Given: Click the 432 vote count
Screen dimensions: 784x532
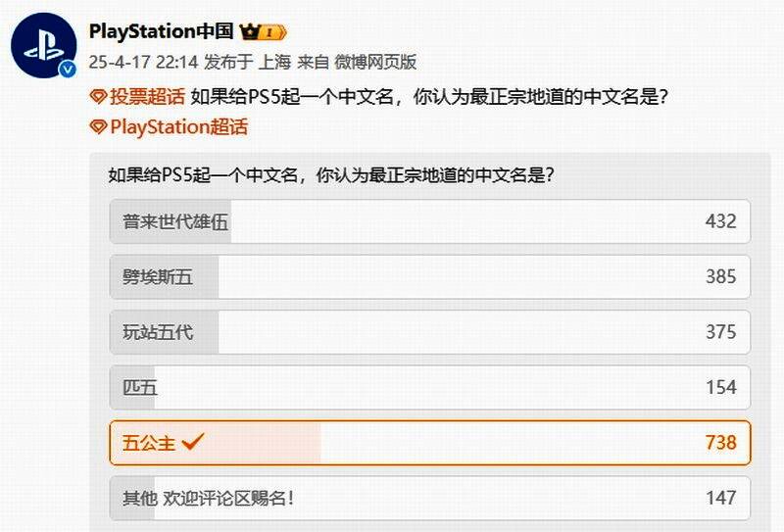Looking at the screenshot, I should (x=719, y=221).
